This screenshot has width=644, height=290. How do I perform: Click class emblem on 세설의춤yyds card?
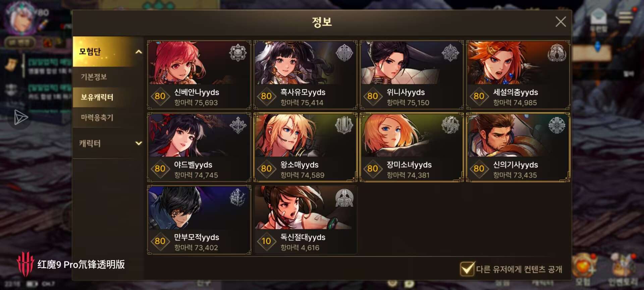point(556,53)
